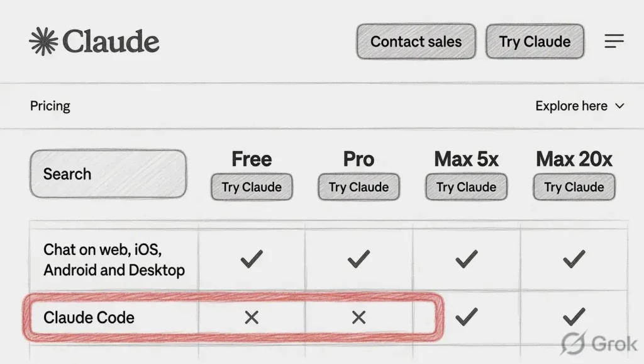
Task: Click the Contact sales button
Action: (416, 42)
